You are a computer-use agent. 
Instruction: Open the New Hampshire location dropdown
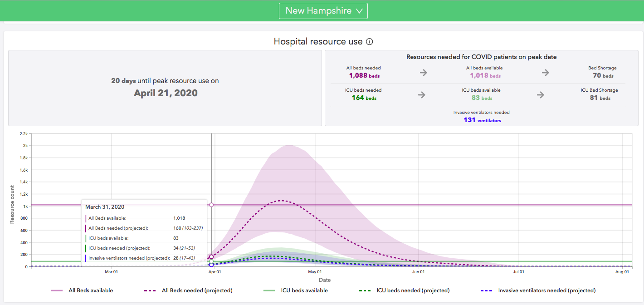pos(323,11)
